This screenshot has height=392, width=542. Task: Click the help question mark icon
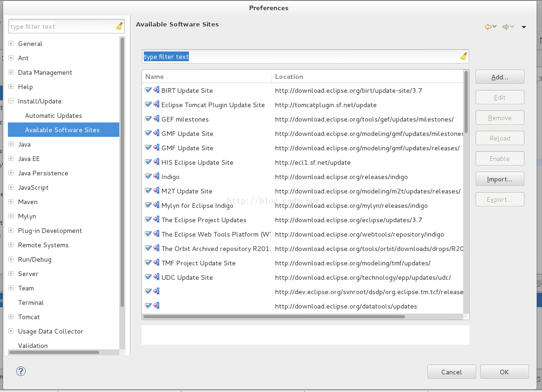(21, 371)
